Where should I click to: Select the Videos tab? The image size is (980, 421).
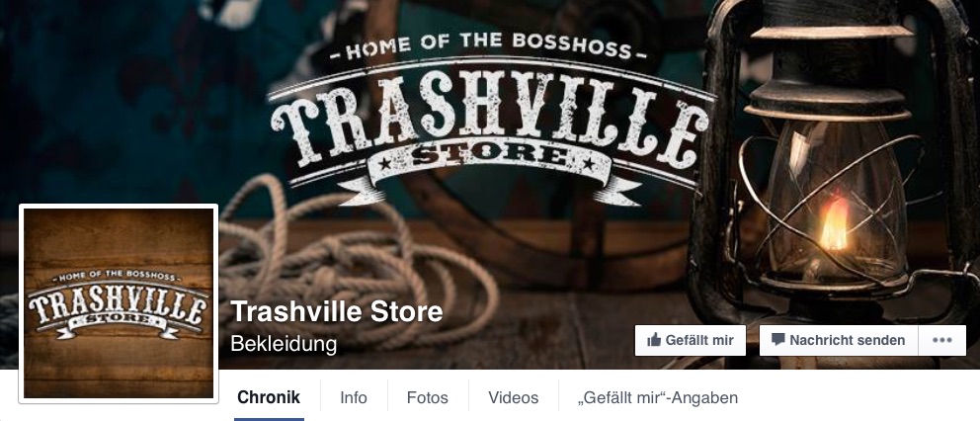tap(513, 398)
